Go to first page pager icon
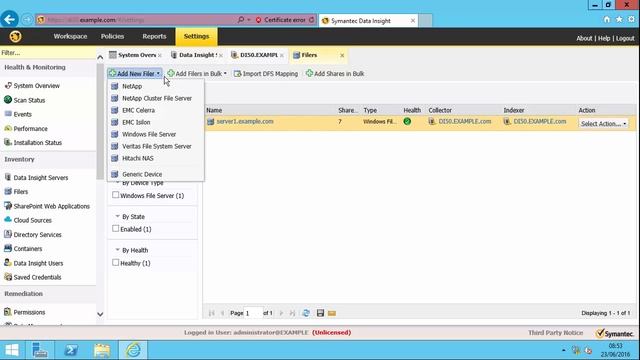The height and width of the screenshot is (360, 640). (x=211, y=313)
